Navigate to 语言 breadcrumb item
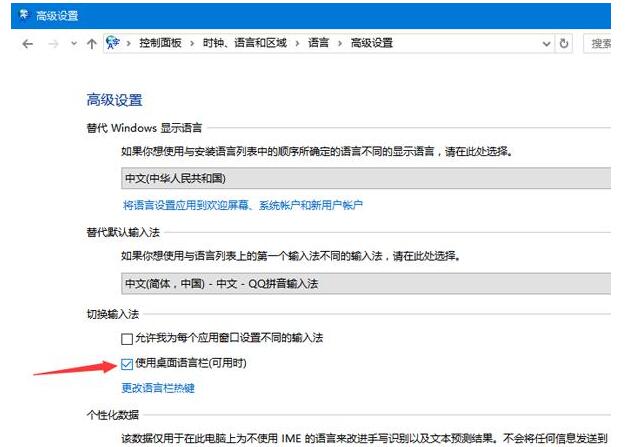Viewport: 631px width, 447px height. click(x=318, y=43)
